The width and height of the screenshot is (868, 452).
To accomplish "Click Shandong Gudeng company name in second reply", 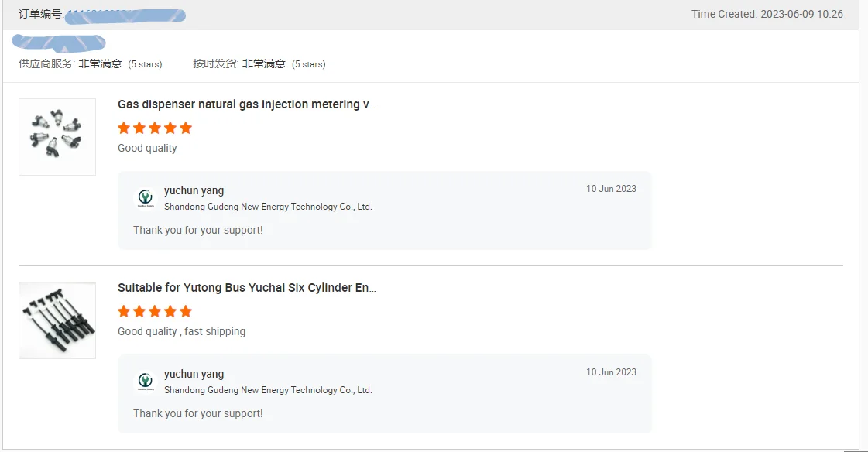I will pyautogui.click(x=268, y=390).
